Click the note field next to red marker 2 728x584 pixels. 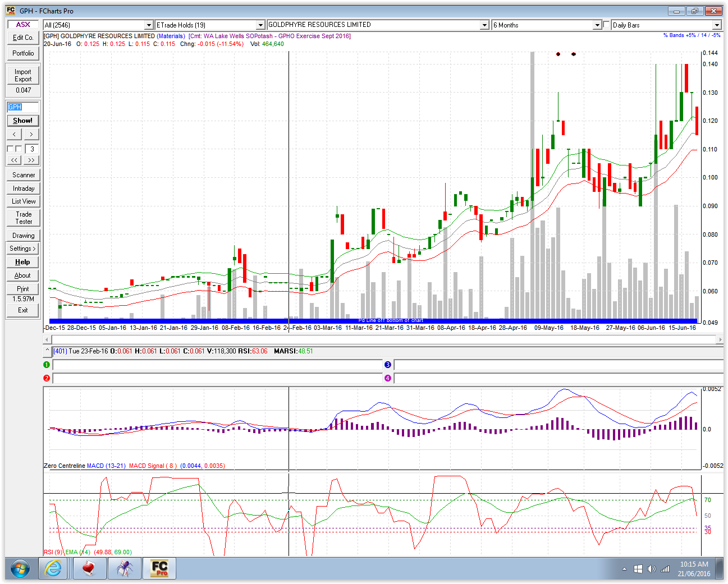pos(218,378)
